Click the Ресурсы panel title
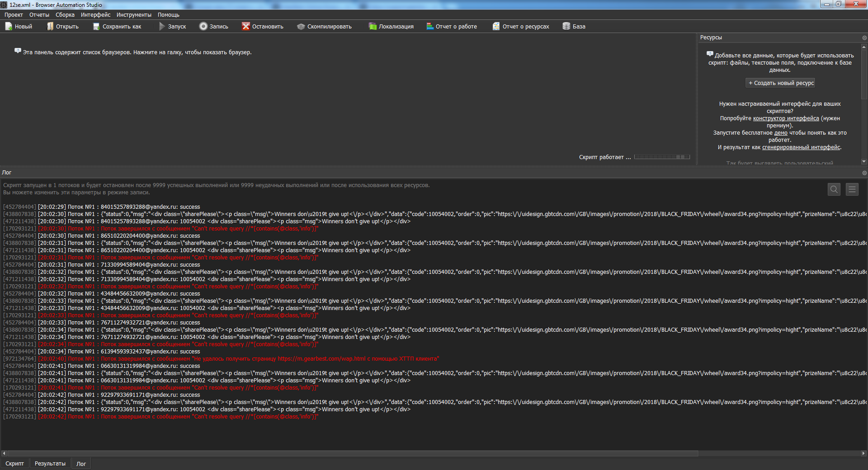Screen dimensions: 868x470 (711, 38)
